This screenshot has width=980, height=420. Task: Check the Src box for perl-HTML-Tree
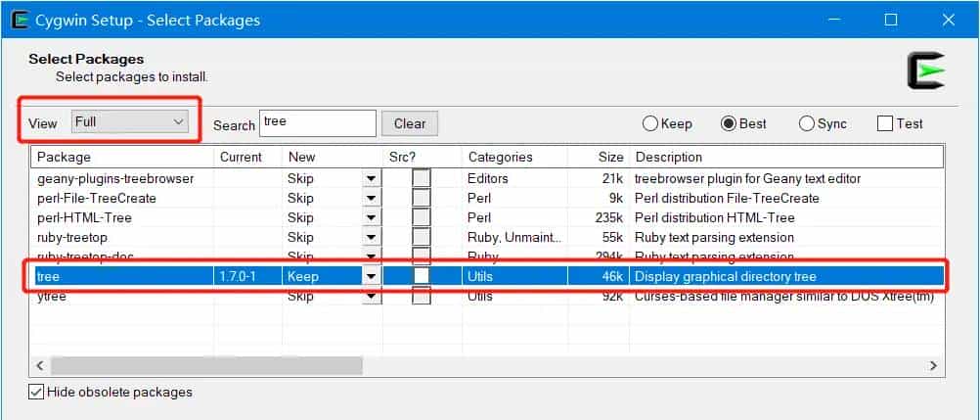[x=422, y=217]
